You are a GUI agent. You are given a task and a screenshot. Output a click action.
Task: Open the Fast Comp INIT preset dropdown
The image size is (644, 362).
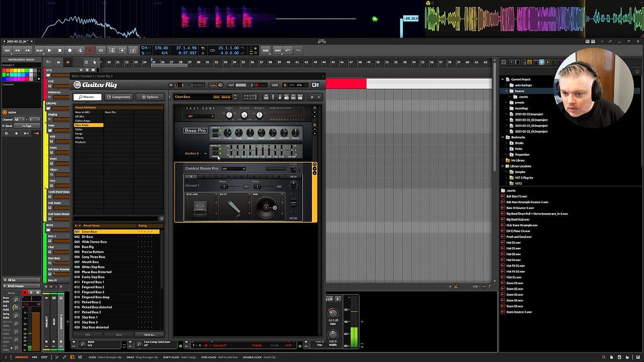coord(201,116)
